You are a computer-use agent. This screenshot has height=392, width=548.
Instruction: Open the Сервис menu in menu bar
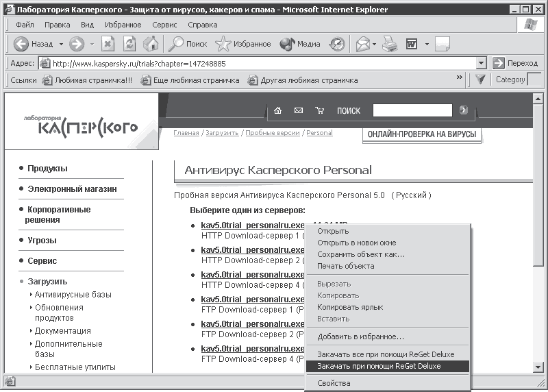pos(164,25)
